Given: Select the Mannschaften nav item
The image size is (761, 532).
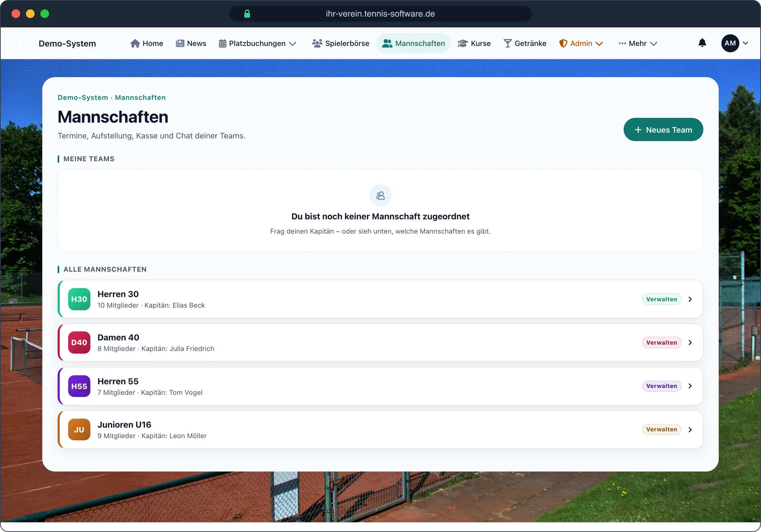Looking at the screenshot, I should pyautogui.click(x=414, y=43).
